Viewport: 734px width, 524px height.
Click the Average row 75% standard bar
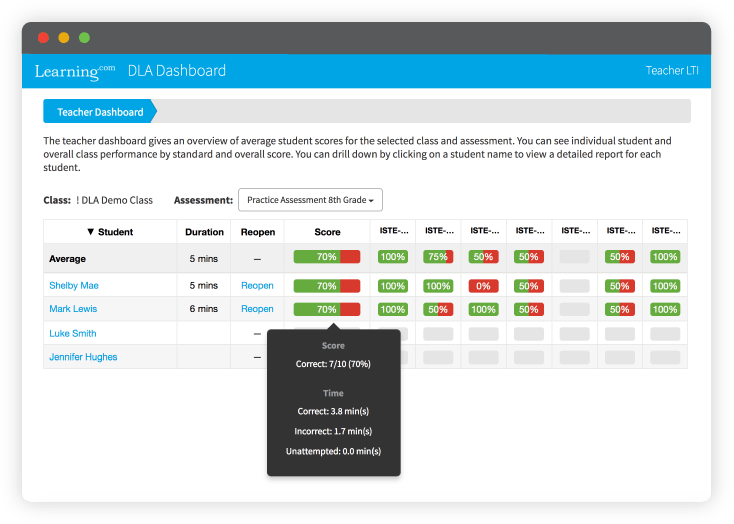438,257
